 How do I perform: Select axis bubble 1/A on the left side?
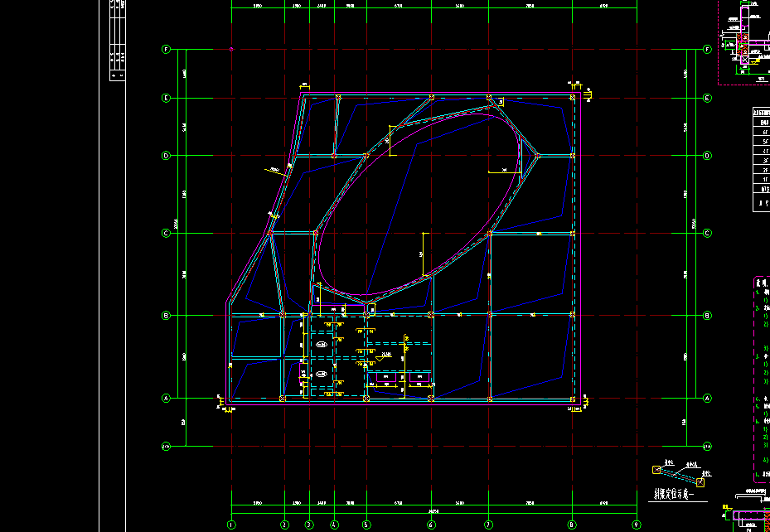pos(166,447)
